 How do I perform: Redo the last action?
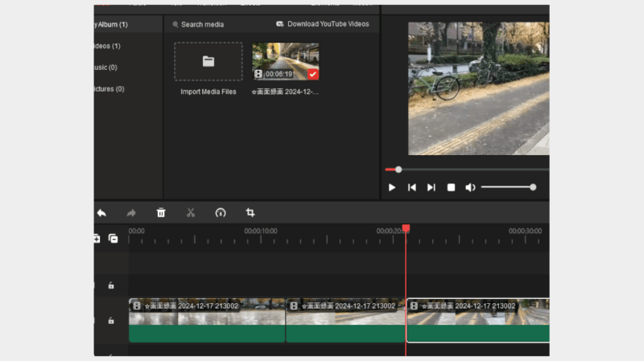click(x=131, y=213)
